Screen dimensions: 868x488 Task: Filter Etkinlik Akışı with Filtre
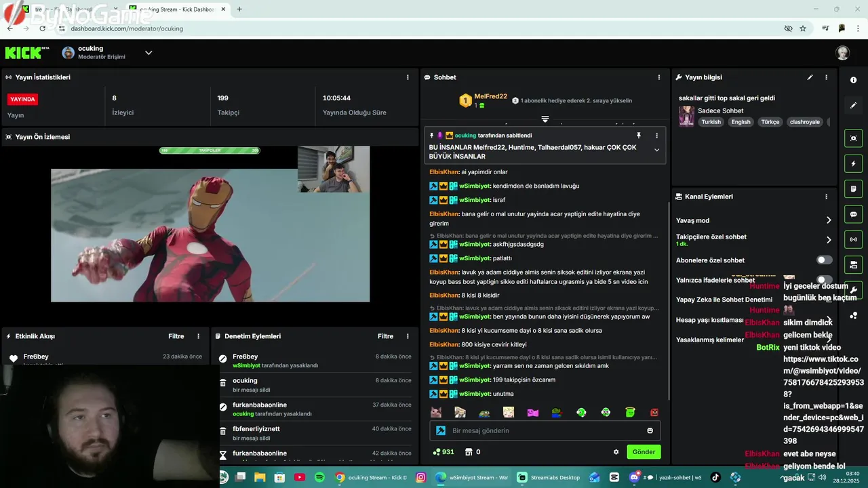pos(176,336)
